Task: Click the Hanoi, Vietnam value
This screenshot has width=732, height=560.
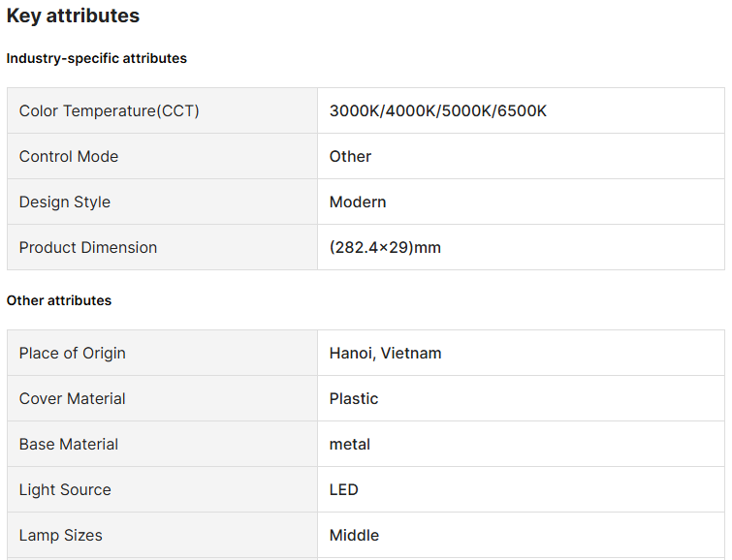Action: pos(385,353)
